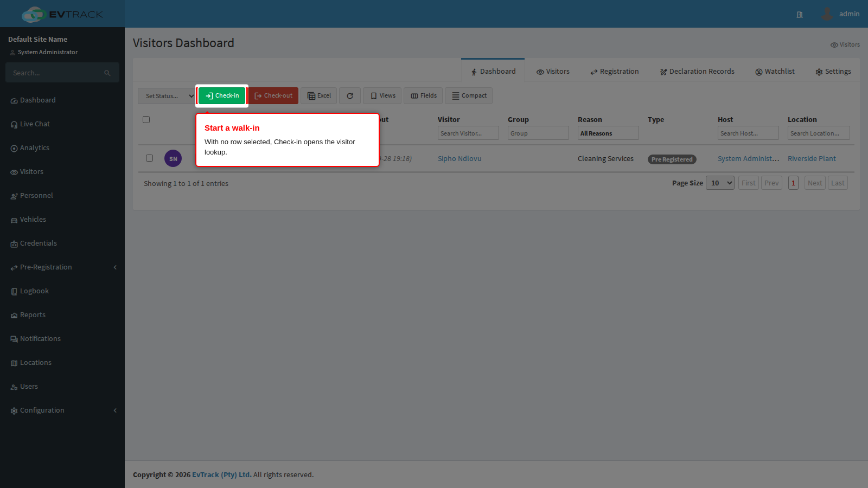Expand the Pre-Registration sidebar menu

62,267
